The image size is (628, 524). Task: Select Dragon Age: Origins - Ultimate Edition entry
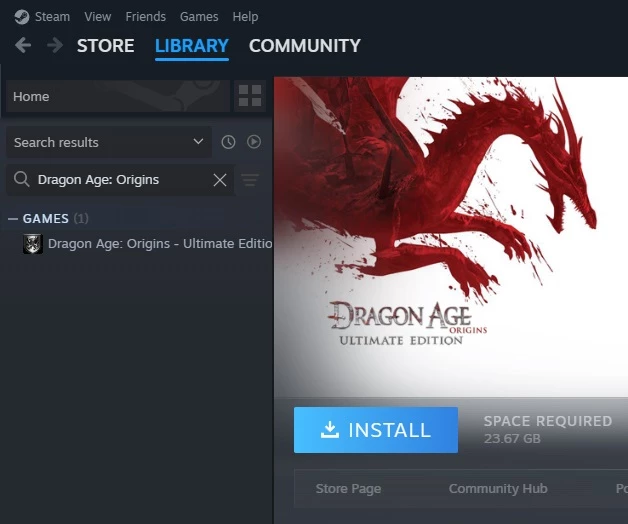coord(147,244)
